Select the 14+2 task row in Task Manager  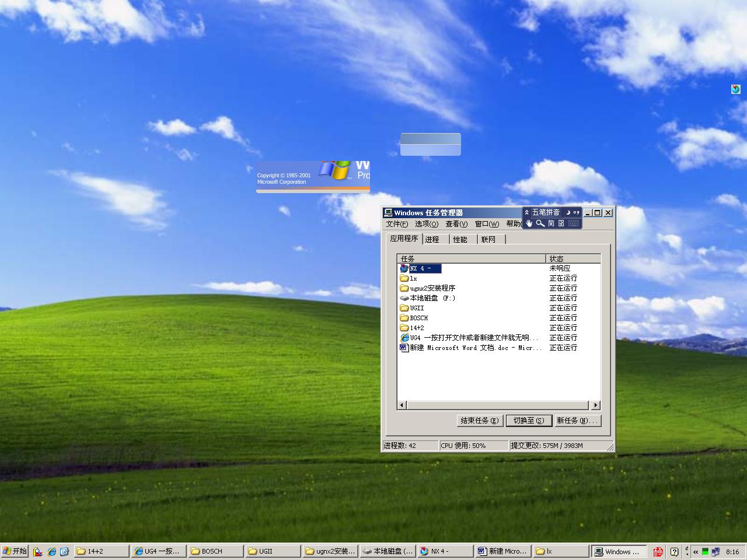point(499,328)
